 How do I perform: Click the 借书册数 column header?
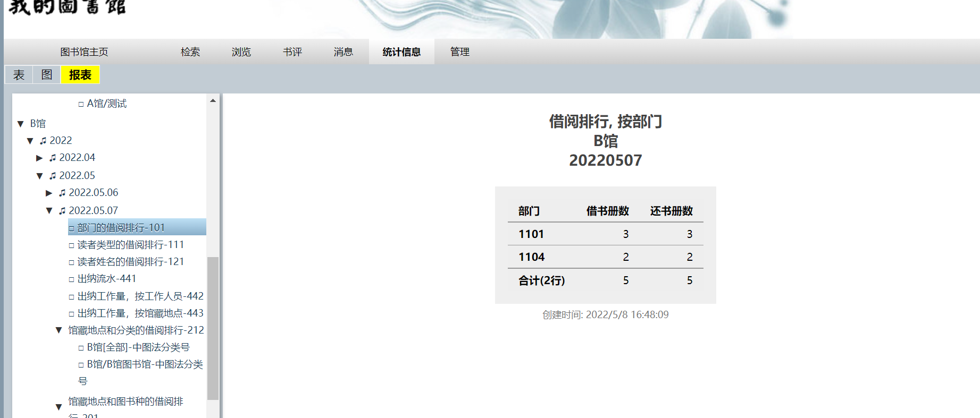click(x=608, y=211)
